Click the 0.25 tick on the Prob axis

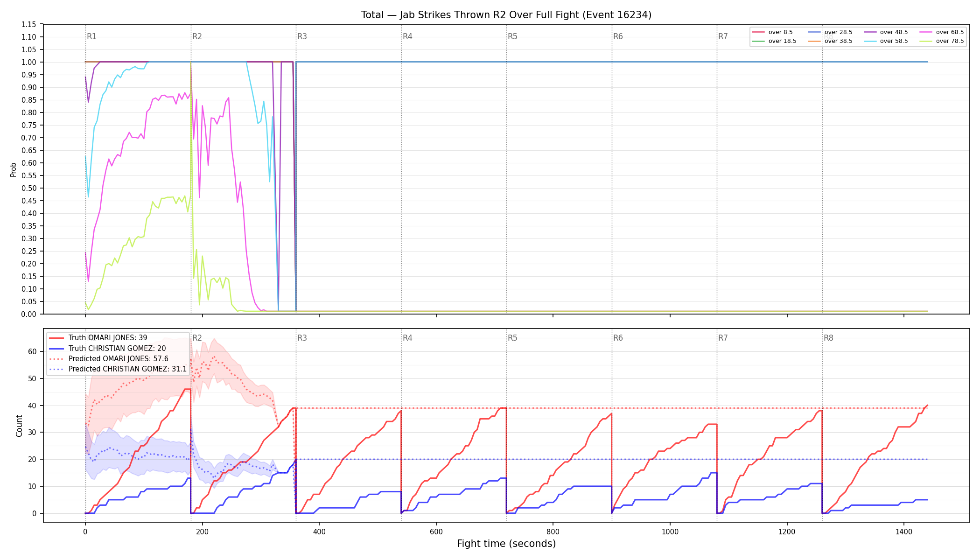(29, 251)
